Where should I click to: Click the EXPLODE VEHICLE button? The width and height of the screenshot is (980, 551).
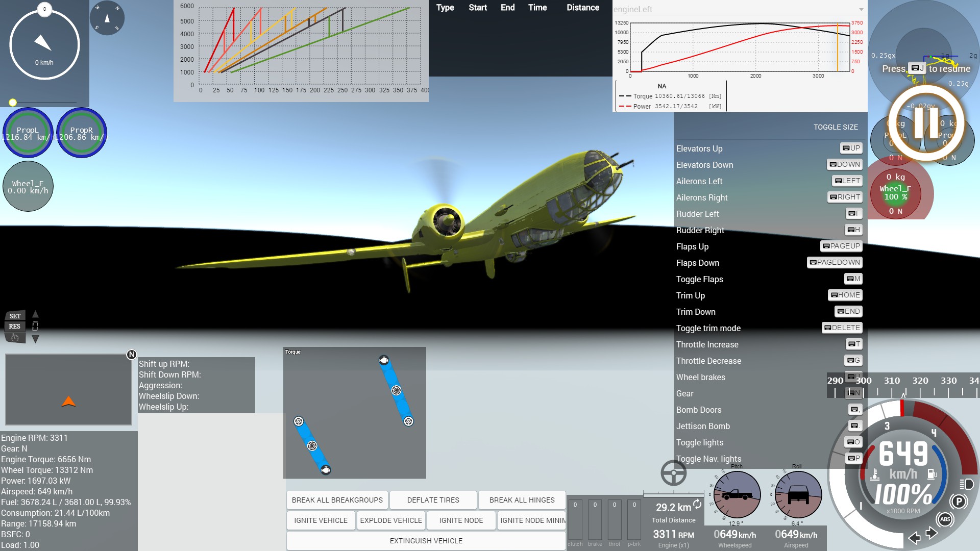391,520
